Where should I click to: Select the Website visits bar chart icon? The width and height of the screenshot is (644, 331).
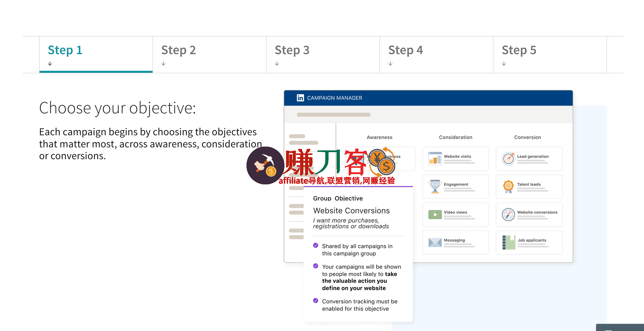(435, 159)
